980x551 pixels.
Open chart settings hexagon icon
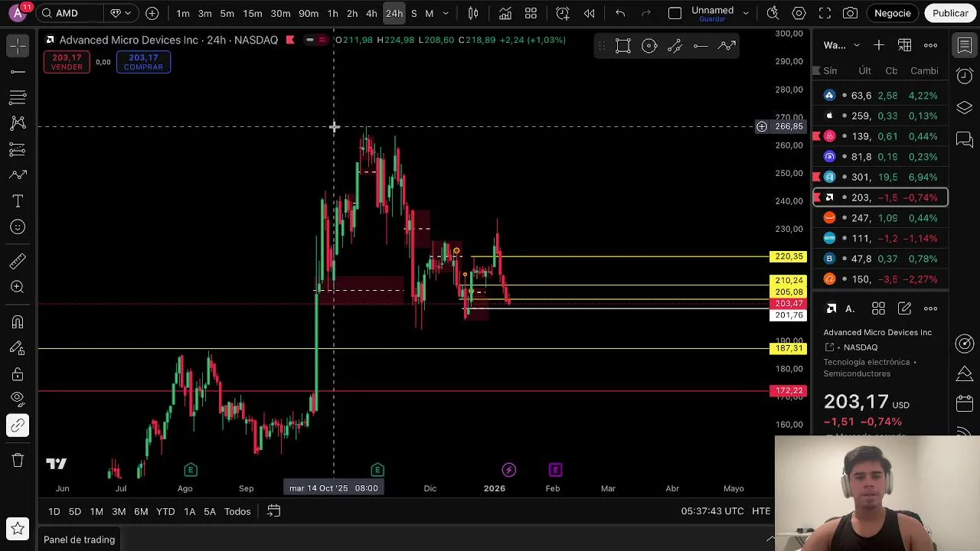pos(799,13)
